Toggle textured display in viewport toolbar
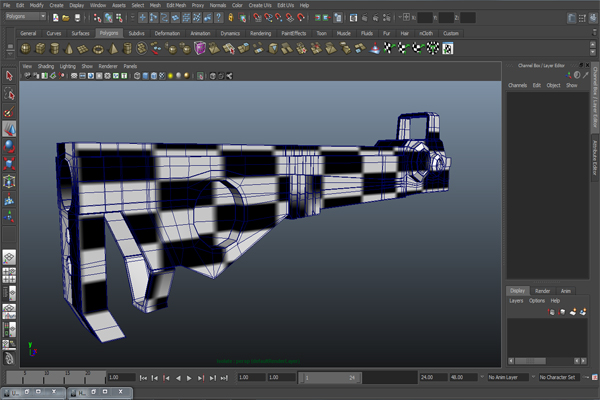The image size is (600, 400). (x=162, y=76)
